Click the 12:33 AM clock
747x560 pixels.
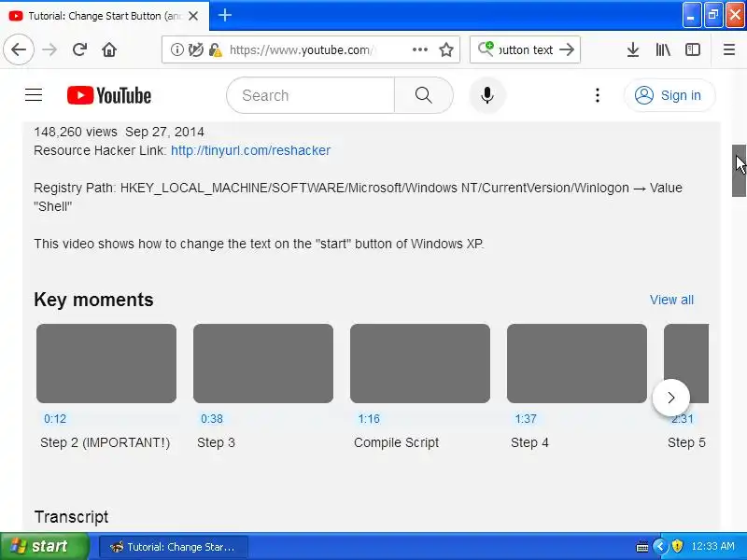pos(712,546)
